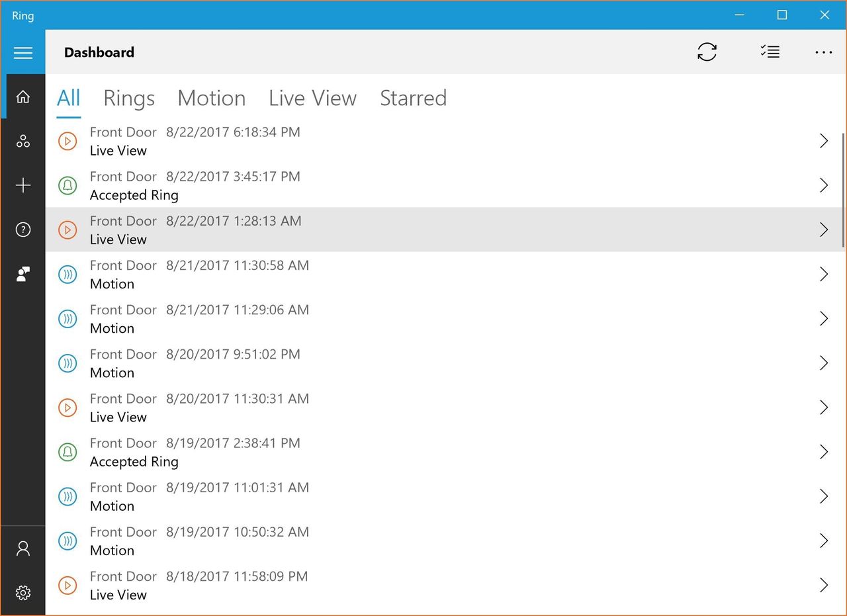This screenshot has height=616, width=847.
Task: Click 'Live View' label in 8/20/2017 11:30:31 AM row
Action: click(118, 418)
